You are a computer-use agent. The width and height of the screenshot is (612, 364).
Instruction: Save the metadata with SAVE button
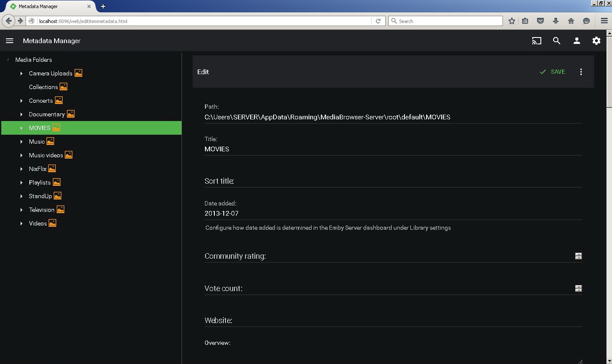pos(552,72)
